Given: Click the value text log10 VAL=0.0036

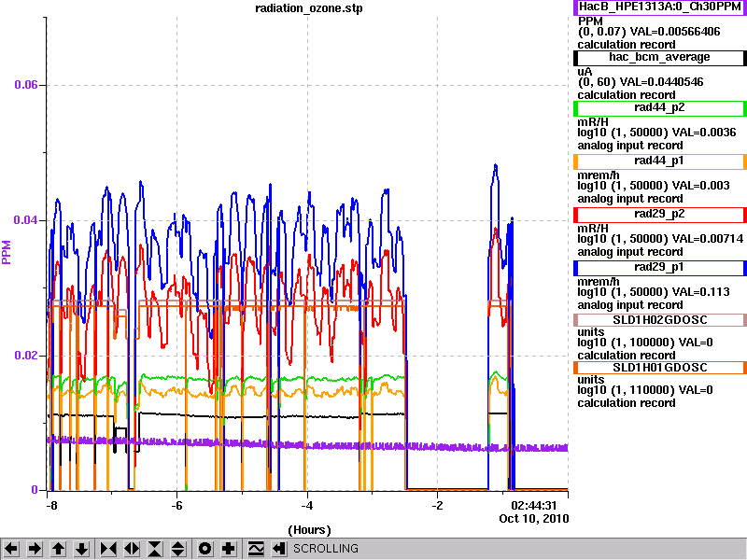Looking at the screenshot, I should 656,133.
